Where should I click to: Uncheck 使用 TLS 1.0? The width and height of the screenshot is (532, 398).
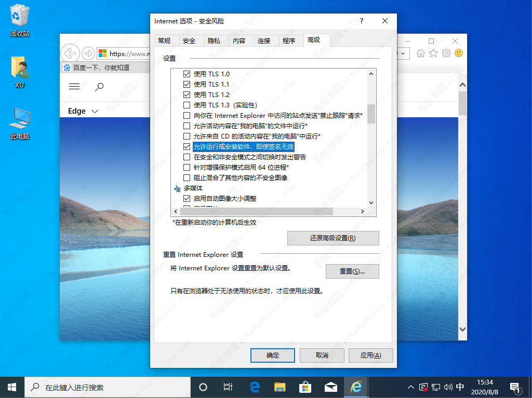[185, 74]
